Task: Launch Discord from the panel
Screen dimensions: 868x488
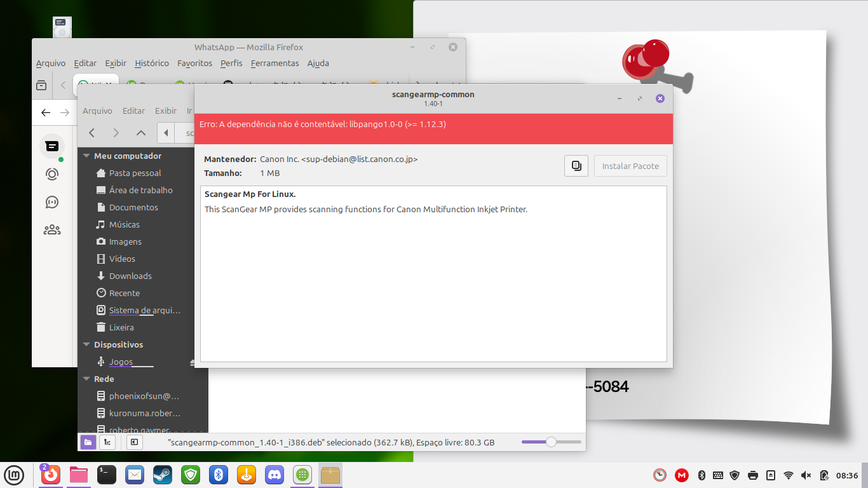Action: pyautogui.click(x=275, y=474)
